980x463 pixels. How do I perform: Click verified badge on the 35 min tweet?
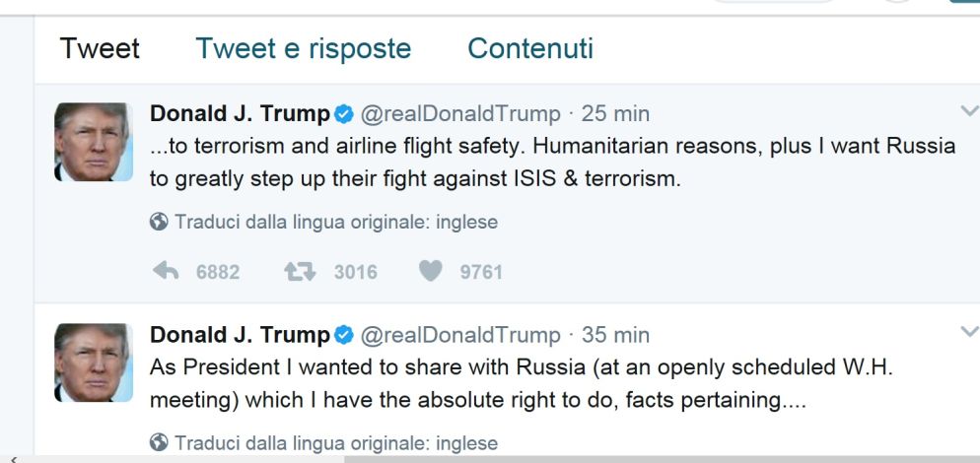pyautogui.click(x=344, y=336)
